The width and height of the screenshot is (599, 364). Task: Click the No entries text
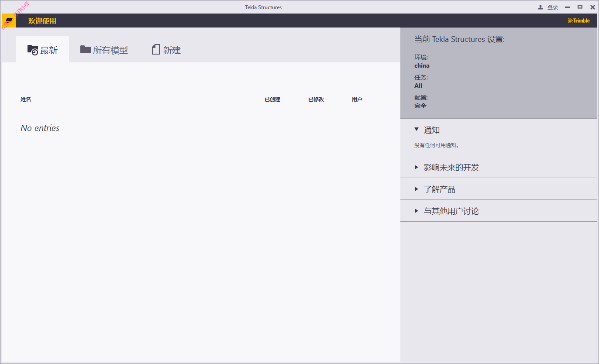(x=40, y=128)
